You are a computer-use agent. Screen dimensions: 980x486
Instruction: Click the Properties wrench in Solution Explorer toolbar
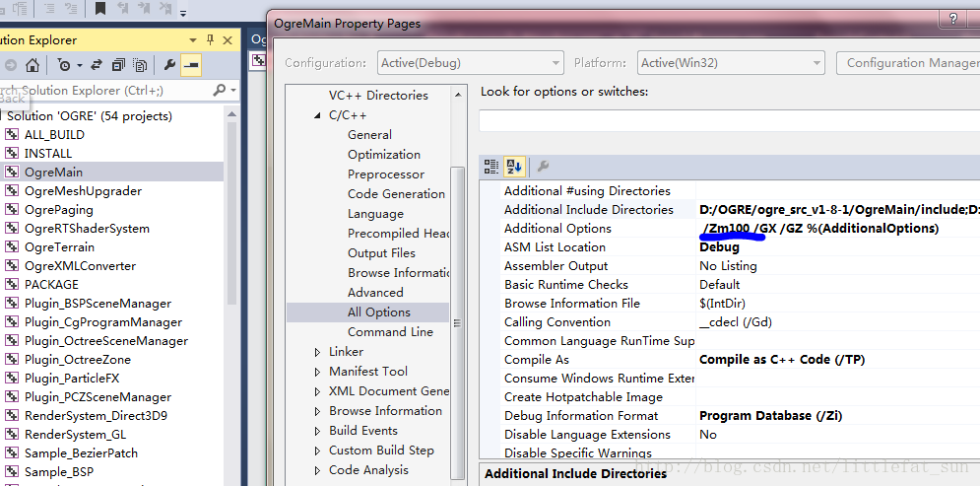tap(169, 65)
